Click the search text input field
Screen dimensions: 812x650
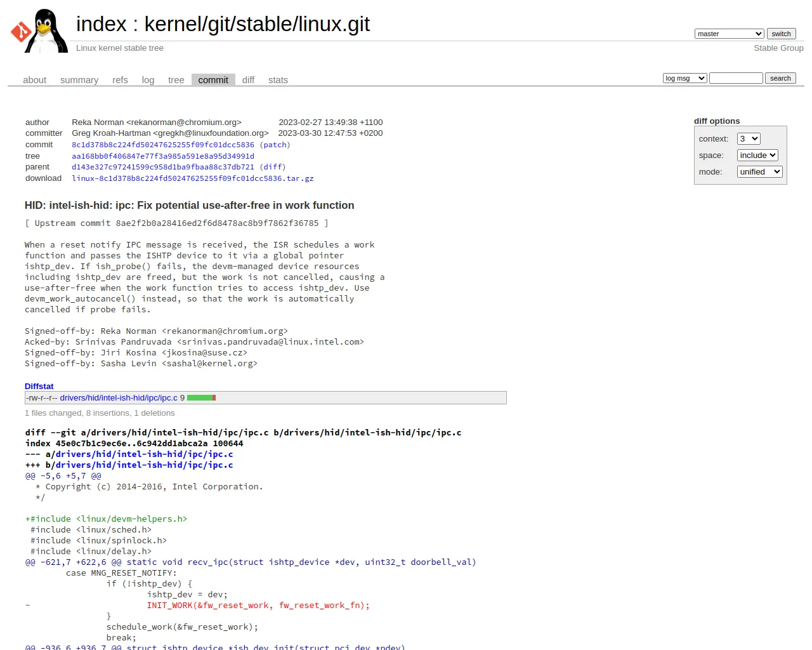pos(736,78)
